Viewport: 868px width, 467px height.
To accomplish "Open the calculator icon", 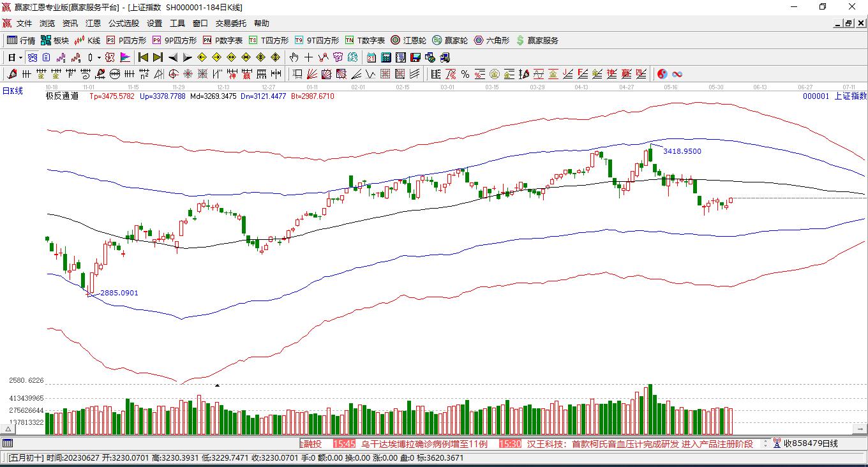I will pos(385,57).
